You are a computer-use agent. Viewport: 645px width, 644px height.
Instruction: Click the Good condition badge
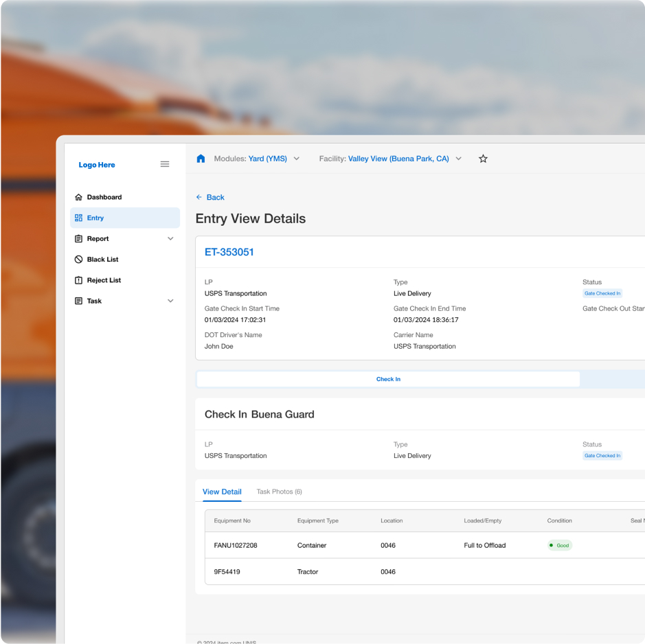(559, 545)
